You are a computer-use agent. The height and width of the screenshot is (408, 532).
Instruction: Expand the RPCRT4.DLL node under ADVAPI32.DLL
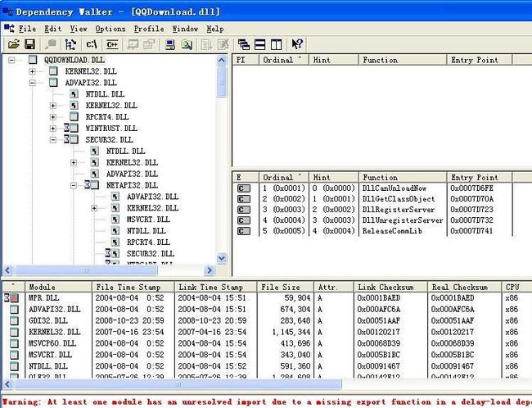[x=53, y=117]
